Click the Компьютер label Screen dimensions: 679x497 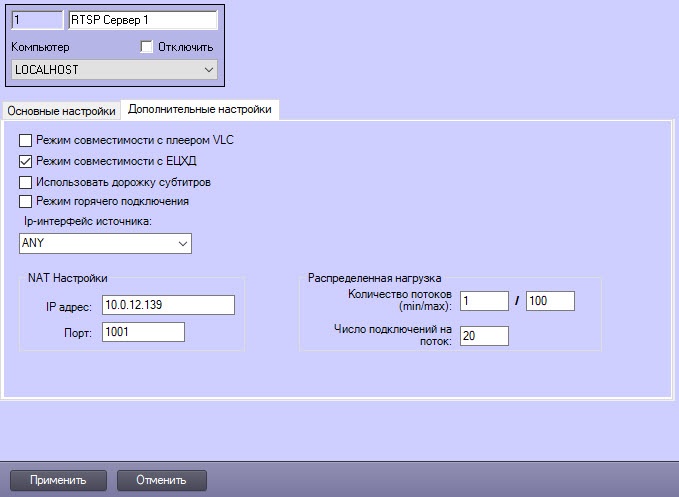coord(40,47)
